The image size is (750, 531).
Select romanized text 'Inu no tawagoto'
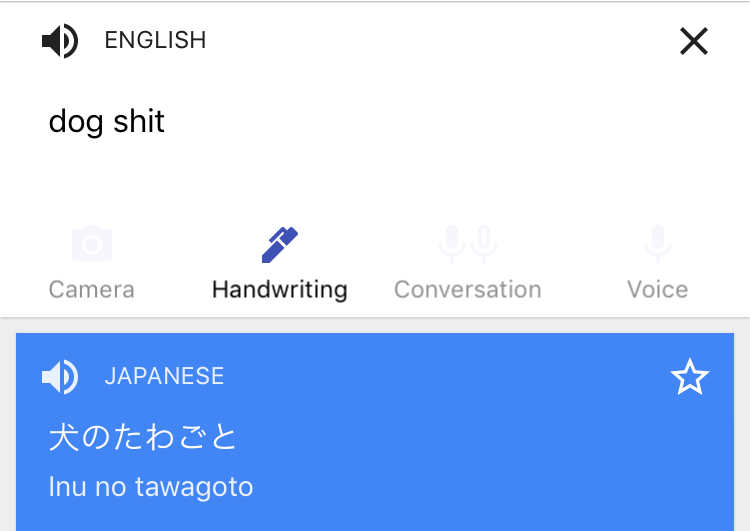tap(151, 487)
